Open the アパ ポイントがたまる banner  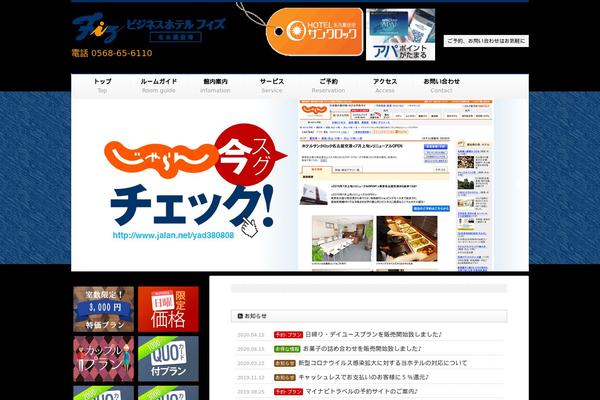(x=400, y=34)
